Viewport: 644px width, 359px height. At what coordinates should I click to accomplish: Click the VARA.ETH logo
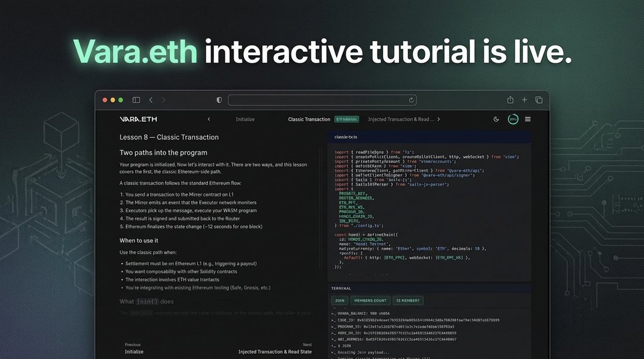(x=138, y=119)
